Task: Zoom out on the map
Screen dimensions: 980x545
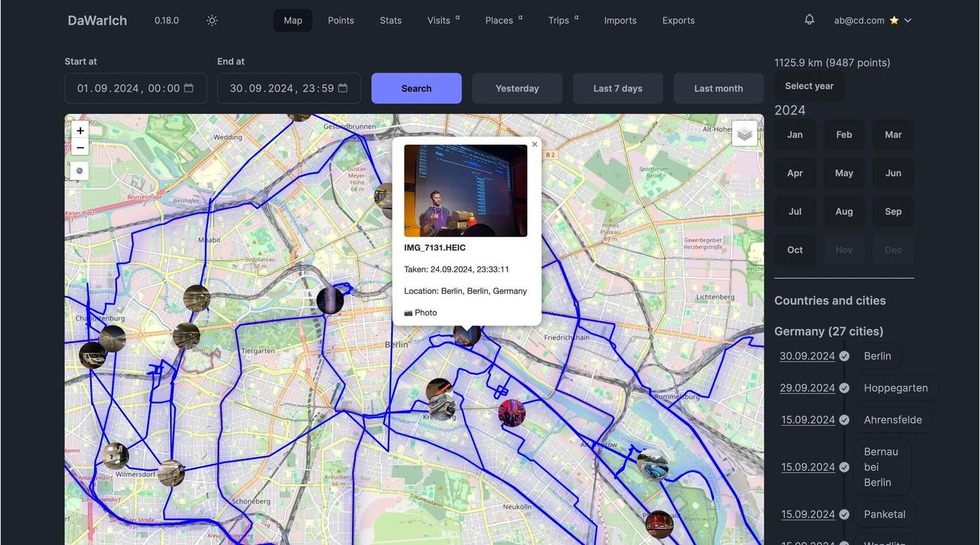Action: pyautogui.click(x=80, y=147)
